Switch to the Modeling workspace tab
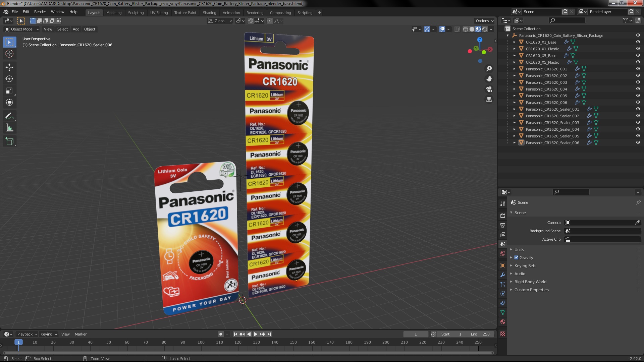This screenshot has height=362, width=644. [114, 13]
